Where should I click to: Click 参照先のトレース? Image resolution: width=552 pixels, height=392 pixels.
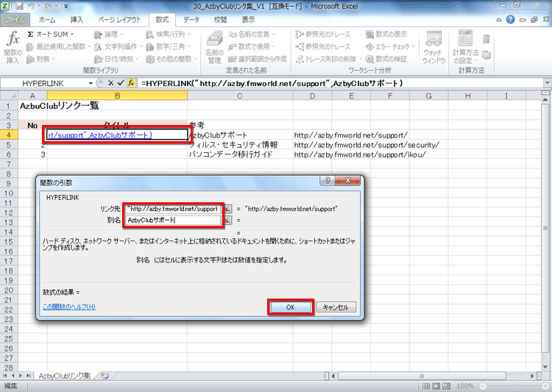323,46
